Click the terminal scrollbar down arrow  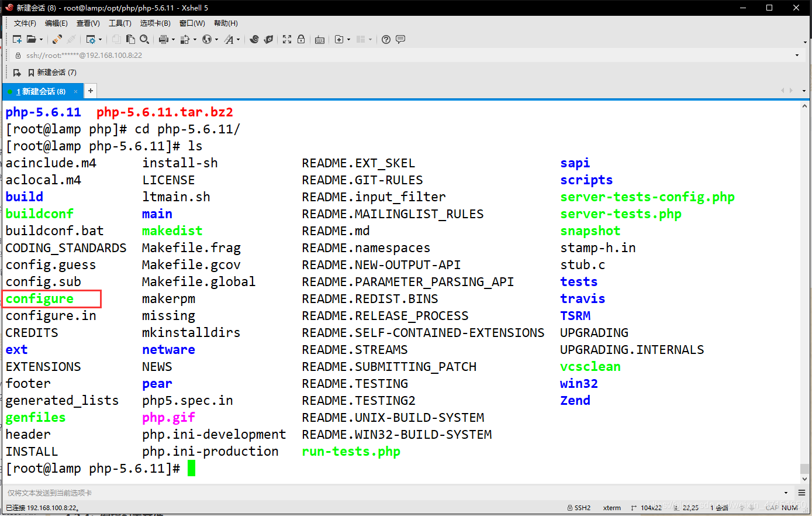pyautogui.click(x=805, y=479)
